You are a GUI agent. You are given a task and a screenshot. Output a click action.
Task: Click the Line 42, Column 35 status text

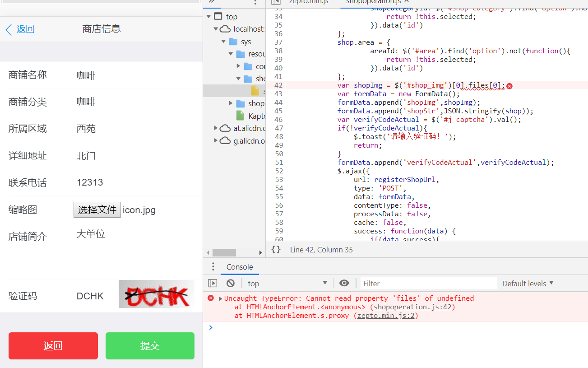[x=321, y=250]
